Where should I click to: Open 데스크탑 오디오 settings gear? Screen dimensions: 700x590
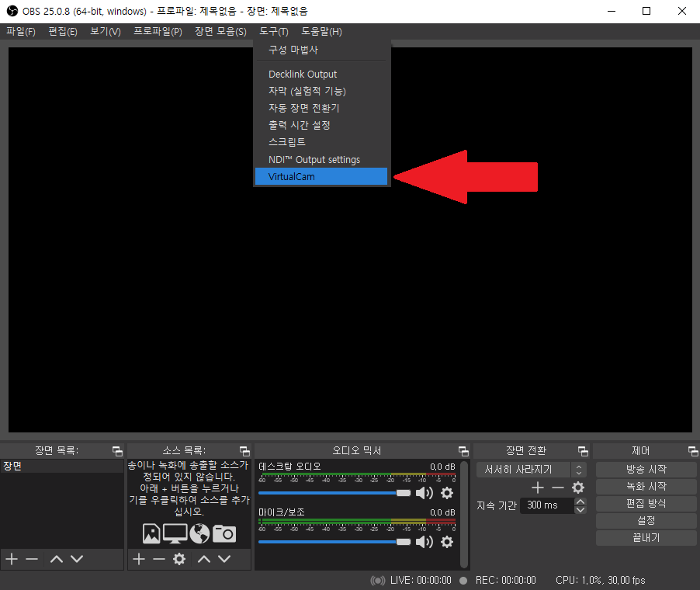coord(447,493)
